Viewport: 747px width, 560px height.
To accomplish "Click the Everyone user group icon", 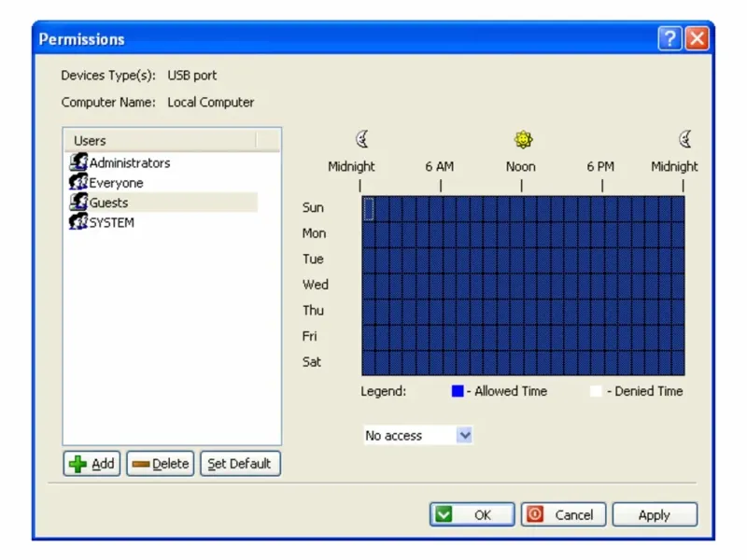I will pos(78,183).
